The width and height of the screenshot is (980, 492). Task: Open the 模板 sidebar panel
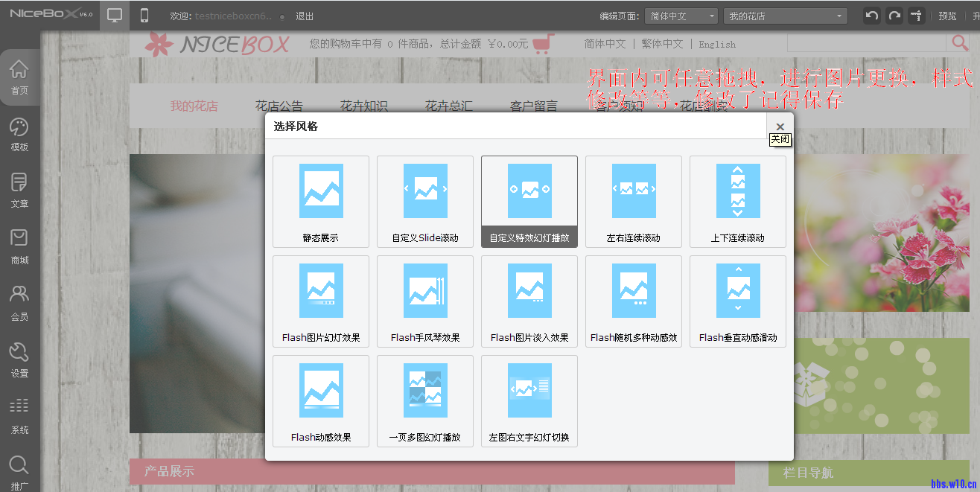point(19,134)
